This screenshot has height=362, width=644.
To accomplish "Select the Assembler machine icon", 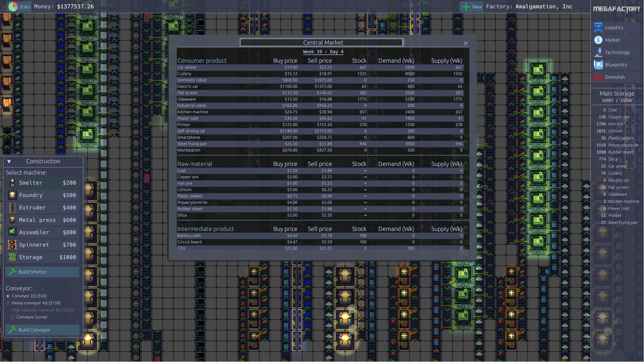I will (12, 232).
